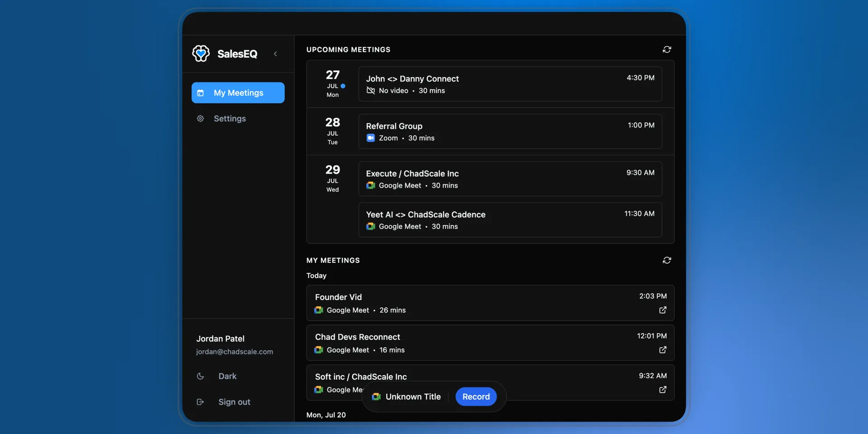Click the 11:30 AM meeting time
Screen dimensions: 868x434
pos(639,213)
